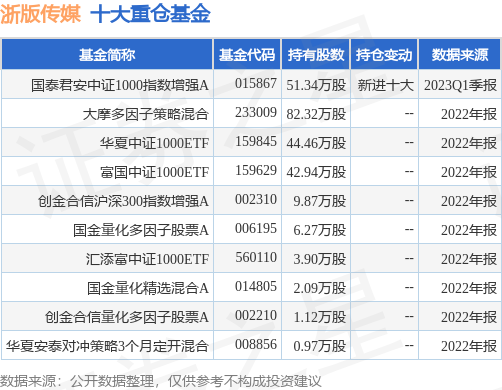Image resolution: width=502 pixels, height=390 pixels.
Task: Select fund name 国金量化多因子股票A
Action: (141, 230)
